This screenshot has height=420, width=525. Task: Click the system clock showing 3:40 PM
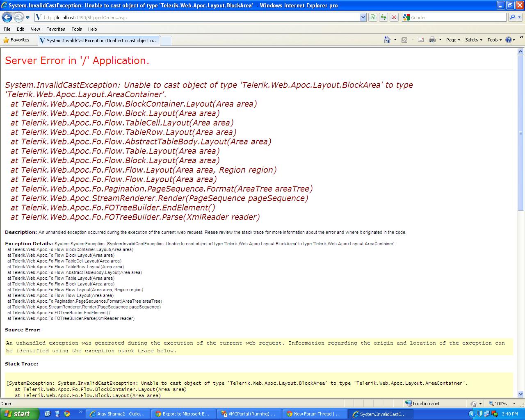[510, 414]
